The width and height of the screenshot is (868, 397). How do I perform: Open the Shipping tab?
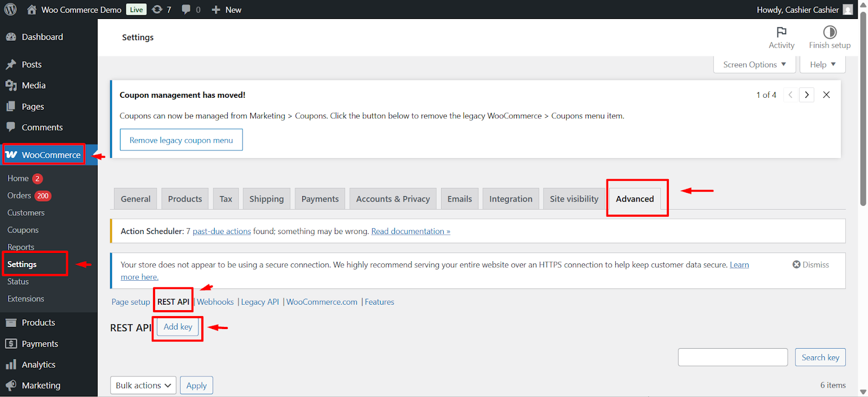[266, 199]
